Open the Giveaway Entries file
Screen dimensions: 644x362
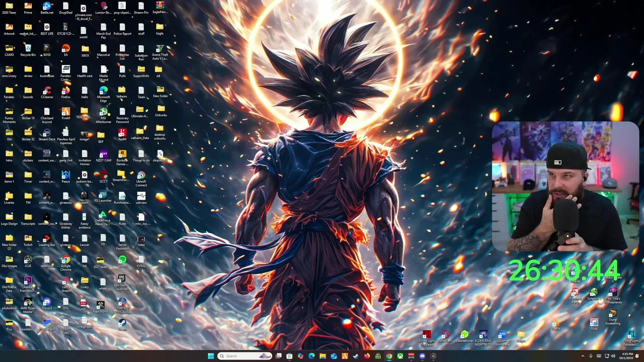pos(66,221)
